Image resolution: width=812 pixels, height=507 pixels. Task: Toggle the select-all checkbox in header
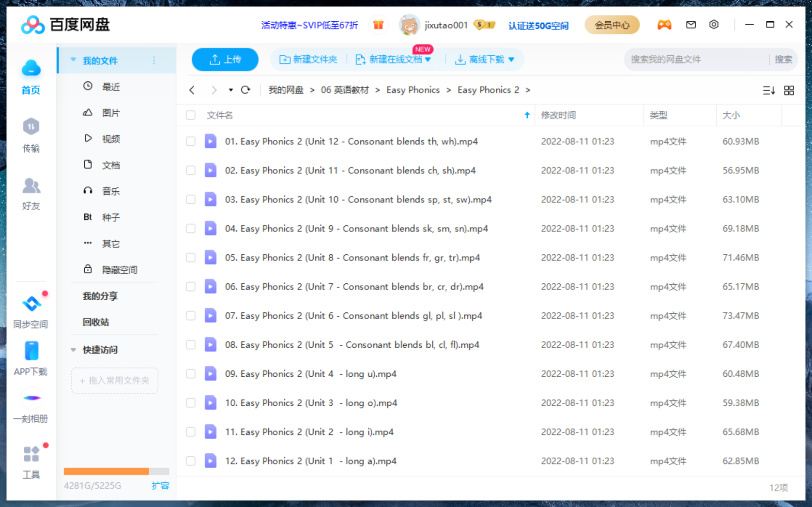(x=191, y=115)
